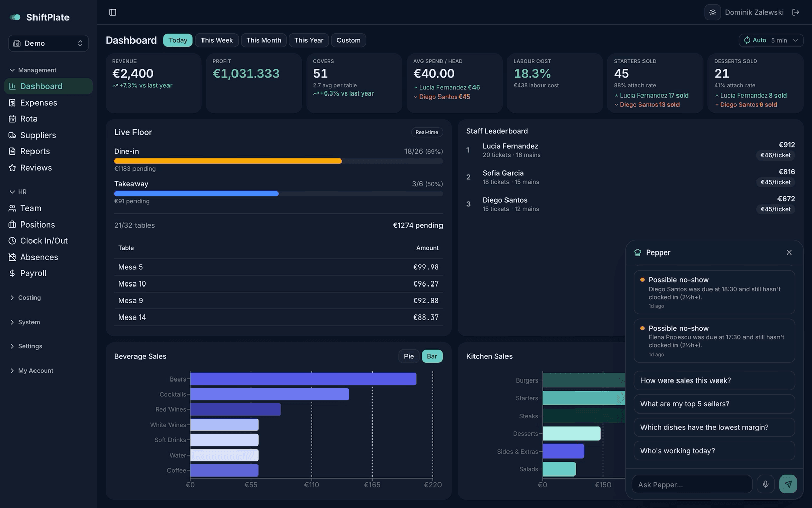Open the Rota calendar icon in sidebar
812x508 pixels.
tap(12, 119)
